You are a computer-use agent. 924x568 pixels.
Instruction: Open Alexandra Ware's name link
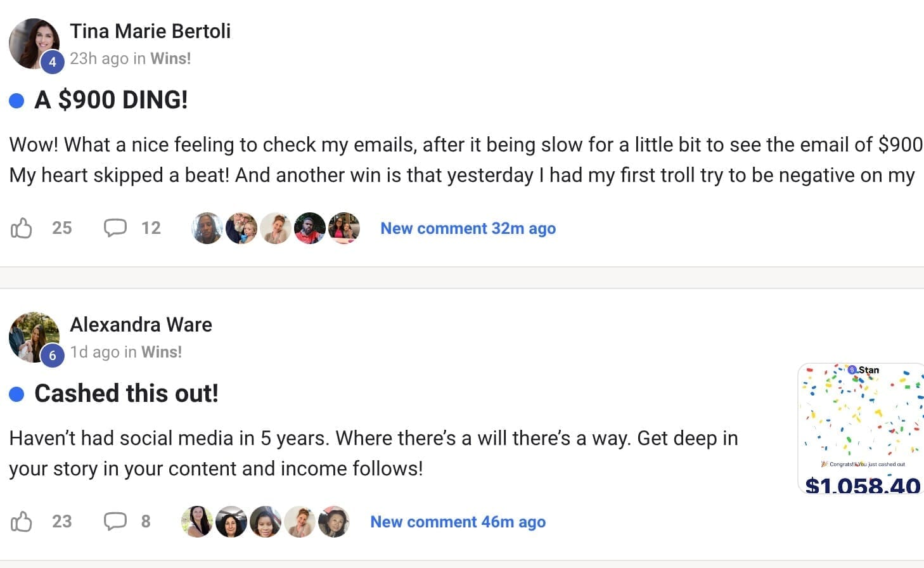(141, 325)
